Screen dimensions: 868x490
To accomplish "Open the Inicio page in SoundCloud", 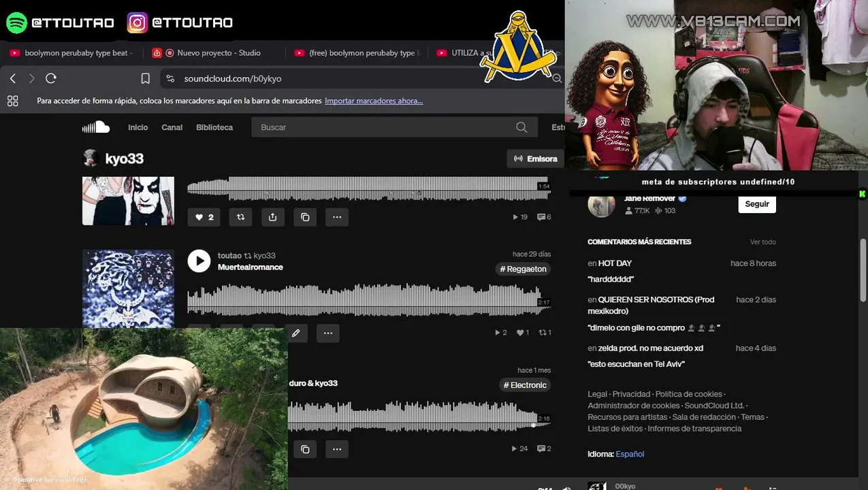I will [x=138, y=127].
